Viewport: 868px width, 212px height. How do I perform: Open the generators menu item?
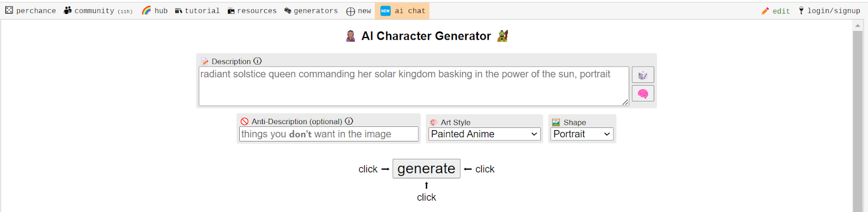pos(311,11)
